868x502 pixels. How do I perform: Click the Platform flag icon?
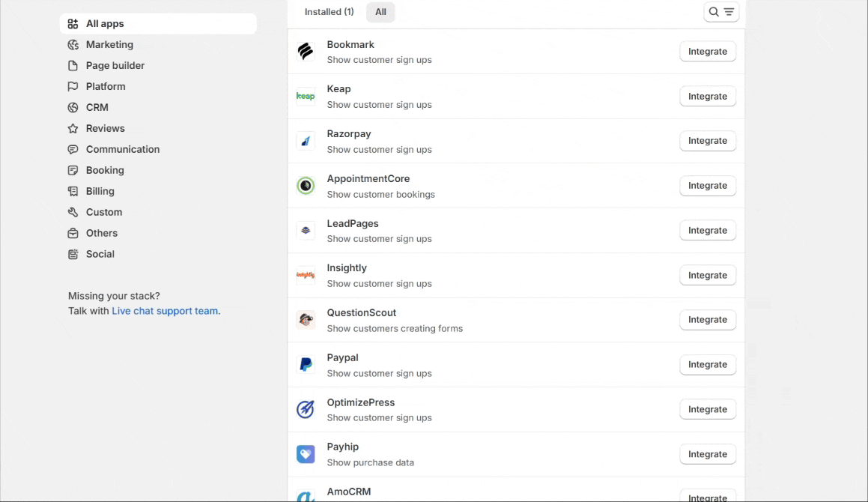(73, 86)
